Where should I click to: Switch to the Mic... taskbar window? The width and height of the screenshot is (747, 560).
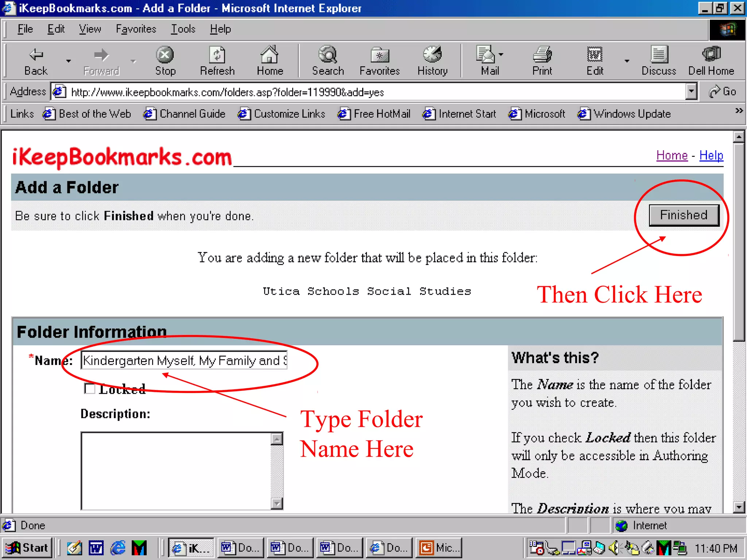click(x=439, y=548)
